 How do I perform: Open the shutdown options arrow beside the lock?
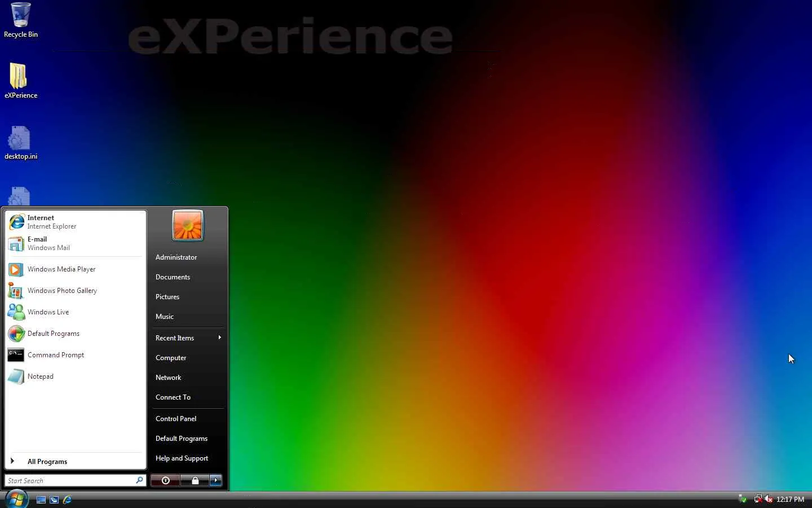216,480
